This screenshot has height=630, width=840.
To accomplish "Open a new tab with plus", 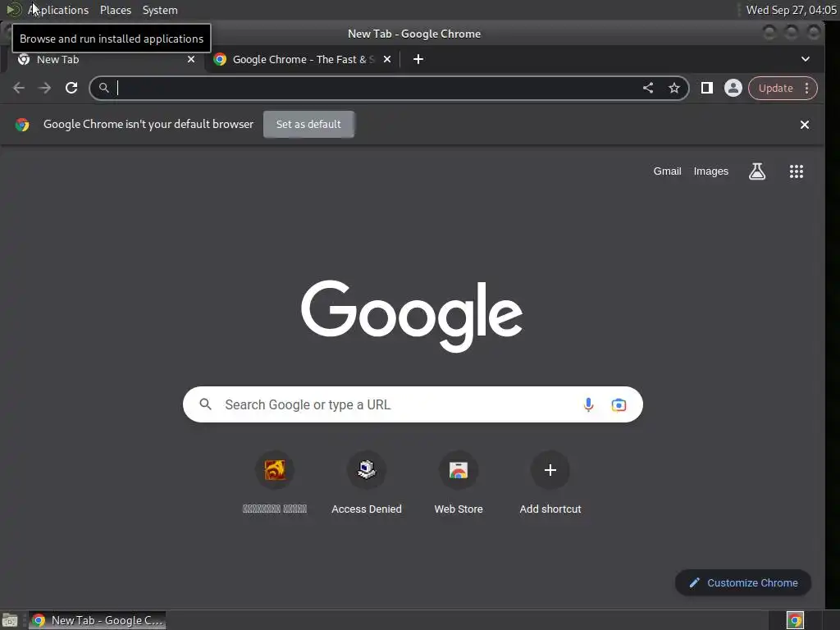I will tap(418, 59).
